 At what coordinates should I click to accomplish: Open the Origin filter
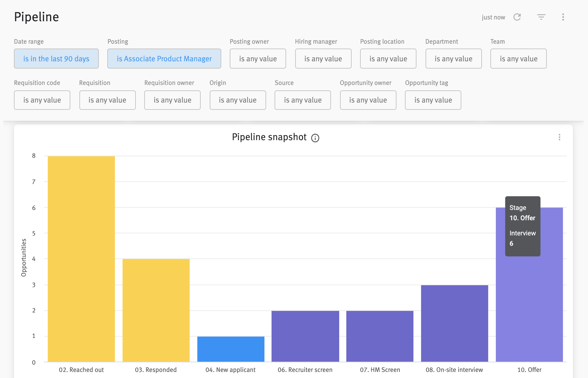238,100
